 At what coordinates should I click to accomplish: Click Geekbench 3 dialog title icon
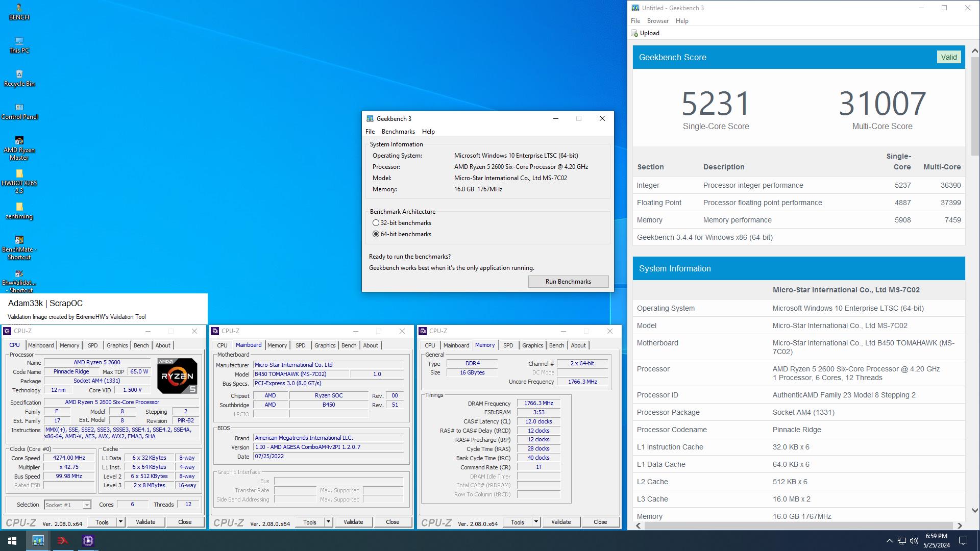(x=370, y=118)
